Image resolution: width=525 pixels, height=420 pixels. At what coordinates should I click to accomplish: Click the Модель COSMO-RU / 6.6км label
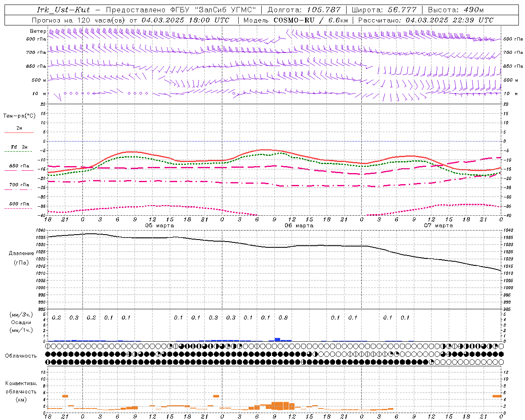[x=296, y=20]
